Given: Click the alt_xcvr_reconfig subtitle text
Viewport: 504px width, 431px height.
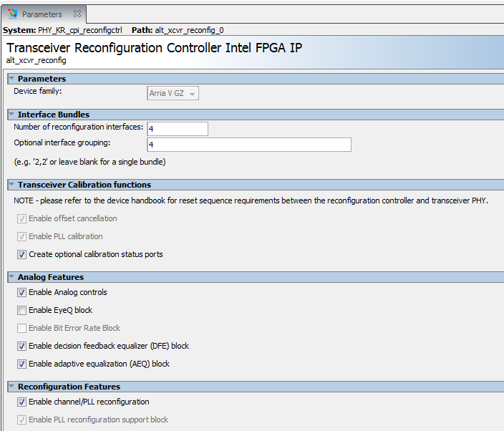Looking at the screenshot, I should [36, 60].
